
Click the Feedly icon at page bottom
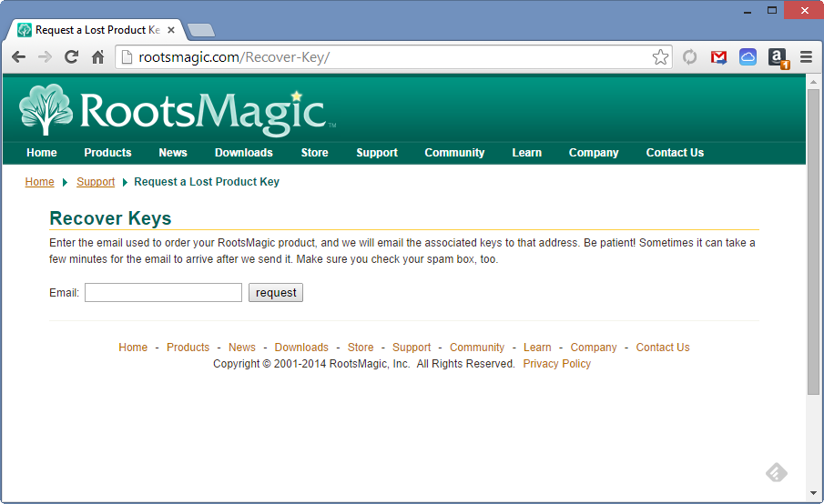pos(776,472)
